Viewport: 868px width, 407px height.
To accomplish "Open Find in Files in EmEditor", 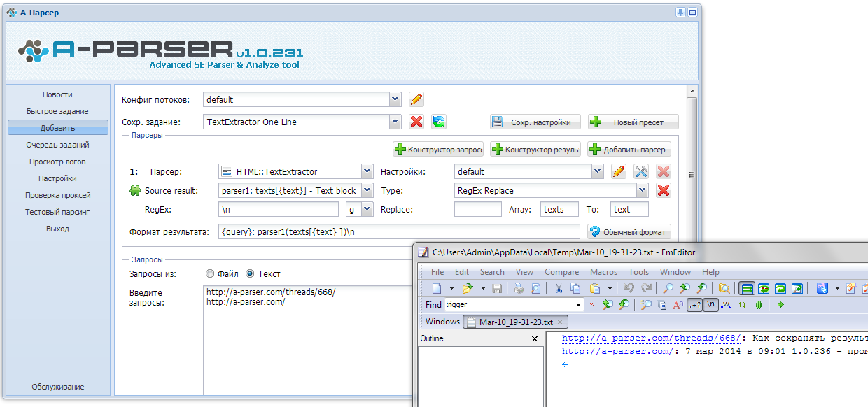I will coord(724,288).
